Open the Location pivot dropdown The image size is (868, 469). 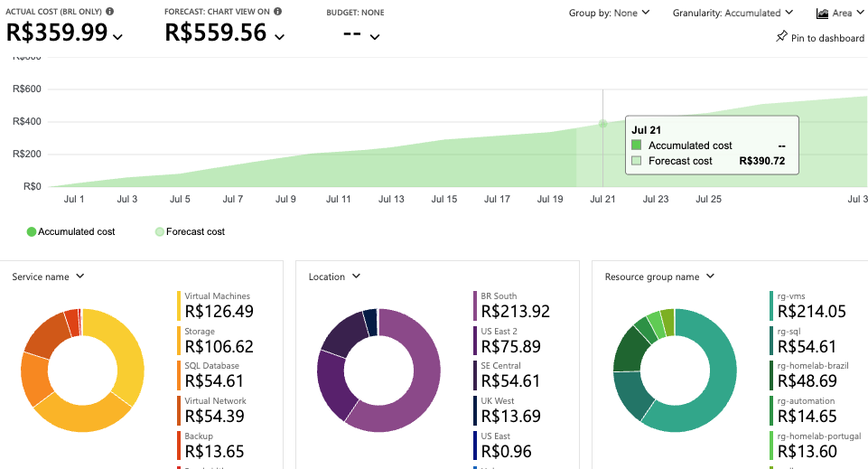point(334,277)
